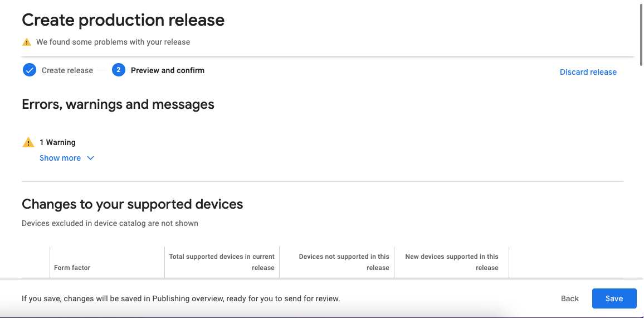Click the "Changes to your supported devices" heading
Screen dimensions: 644x318
(133, 204)
